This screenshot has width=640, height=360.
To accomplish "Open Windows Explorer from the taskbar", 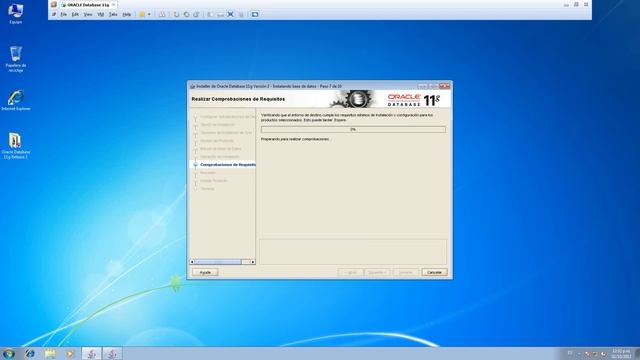I will tap(50, 353).
